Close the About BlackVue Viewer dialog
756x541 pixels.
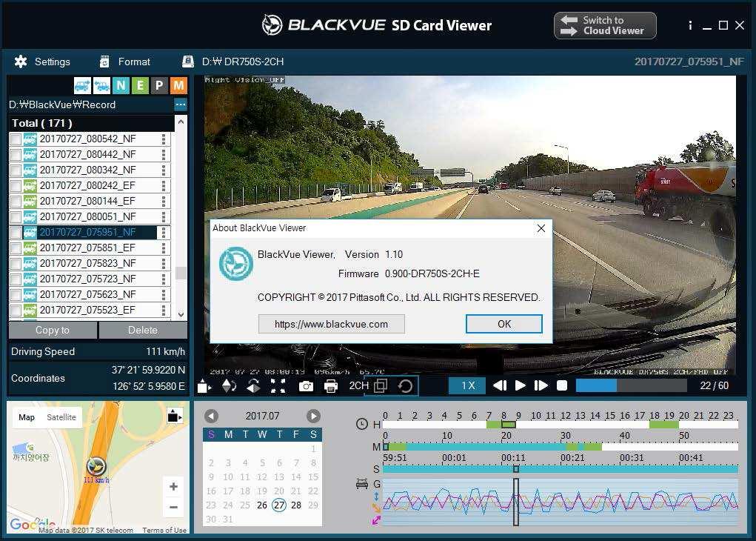tap(541, 228)
